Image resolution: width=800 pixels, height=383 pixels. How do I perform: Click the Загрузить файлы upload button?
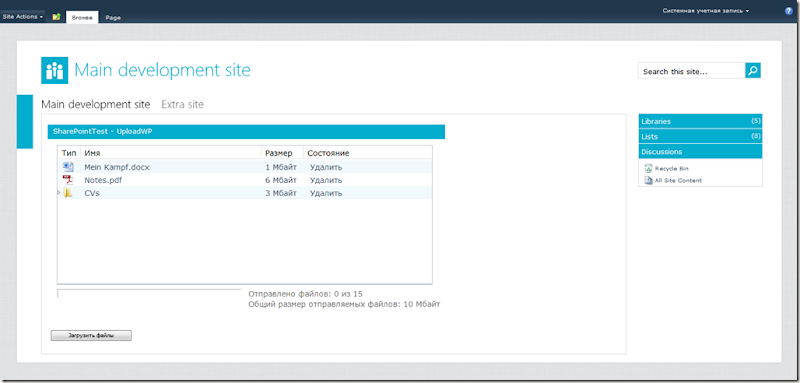(x=91, y=336)
